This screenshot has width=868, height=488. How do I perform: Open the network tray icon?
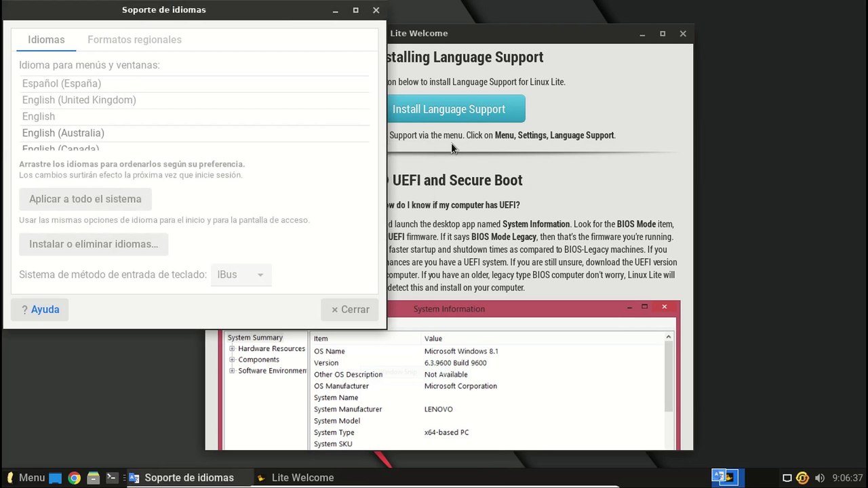pos(787,478)
